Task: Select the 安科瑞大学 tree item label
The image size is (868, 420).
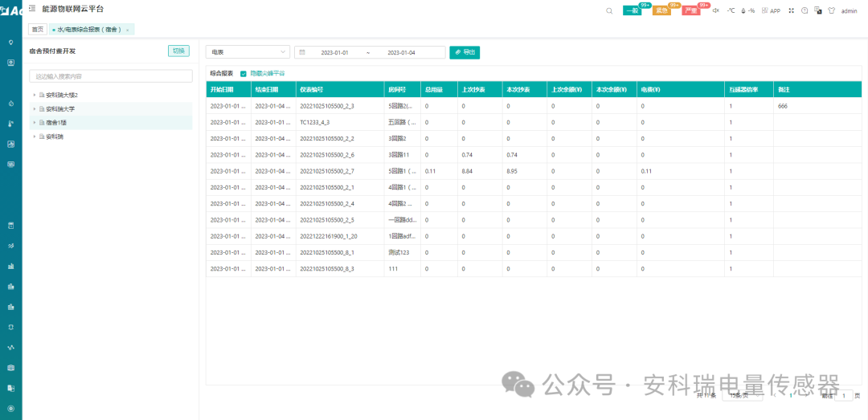Action: [60, 109]
